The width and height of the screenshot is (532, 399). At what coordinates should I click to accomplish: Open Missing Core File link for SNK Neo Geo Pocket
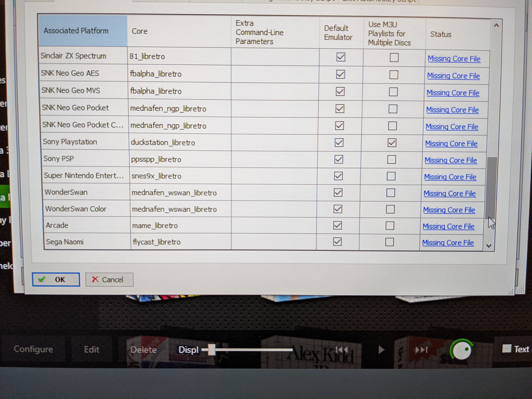tap(452, 110)
